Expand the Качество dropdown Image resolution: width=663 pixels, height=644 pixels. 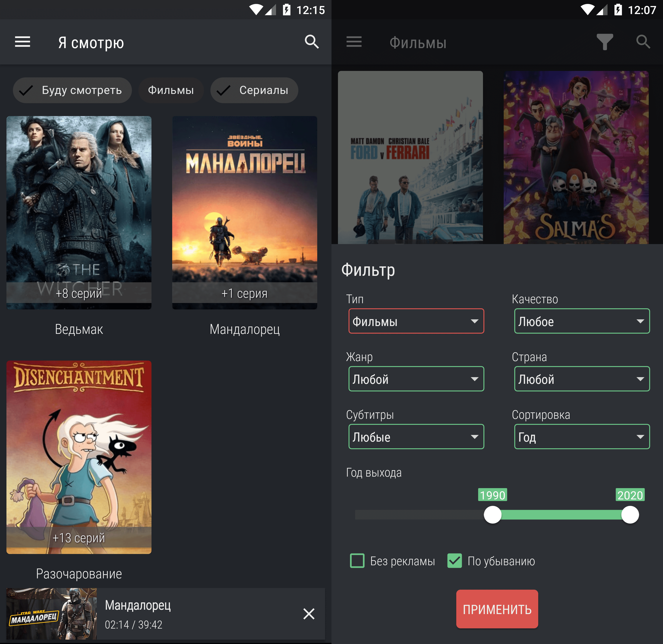click(582, 321)
